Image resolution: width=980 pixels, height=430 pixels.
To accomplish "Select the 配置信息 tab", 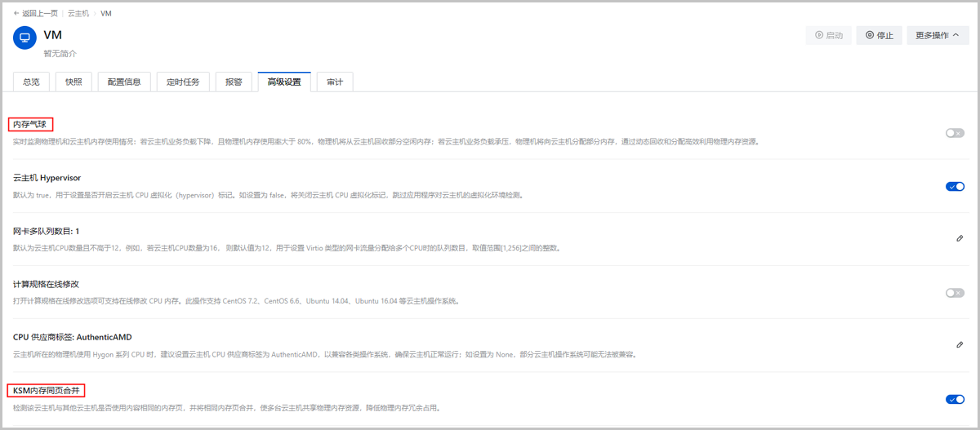I will [124, 82].
